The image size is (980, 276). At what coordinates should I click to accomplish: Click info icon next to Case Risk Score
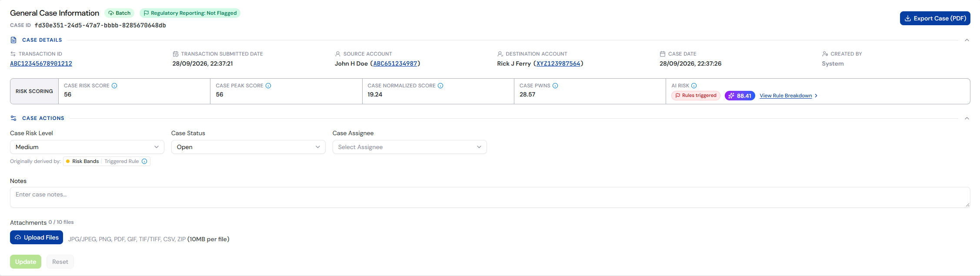click(114, 86)
